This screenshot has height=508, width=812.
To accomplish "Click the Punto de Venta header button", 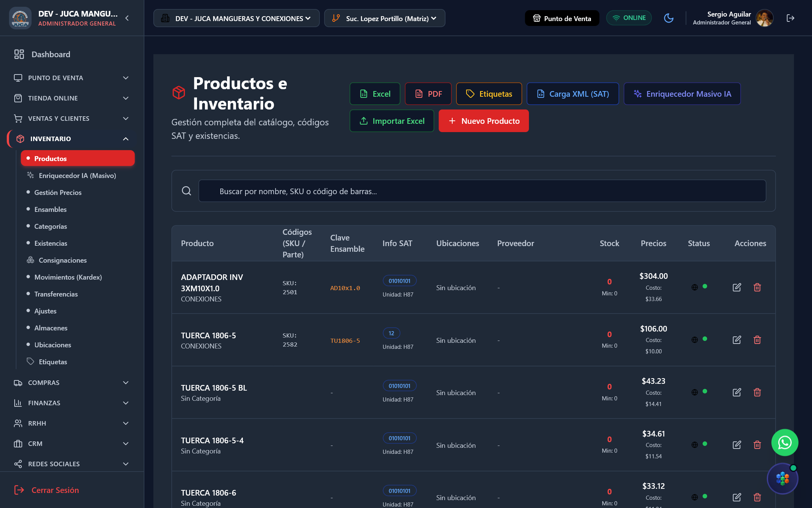I will coord(562,18).
